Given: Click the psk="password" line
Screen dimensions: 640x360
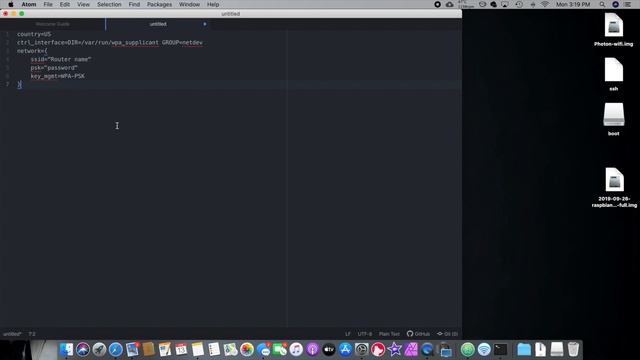Looking at the screenshot, I should coord(54,68).
